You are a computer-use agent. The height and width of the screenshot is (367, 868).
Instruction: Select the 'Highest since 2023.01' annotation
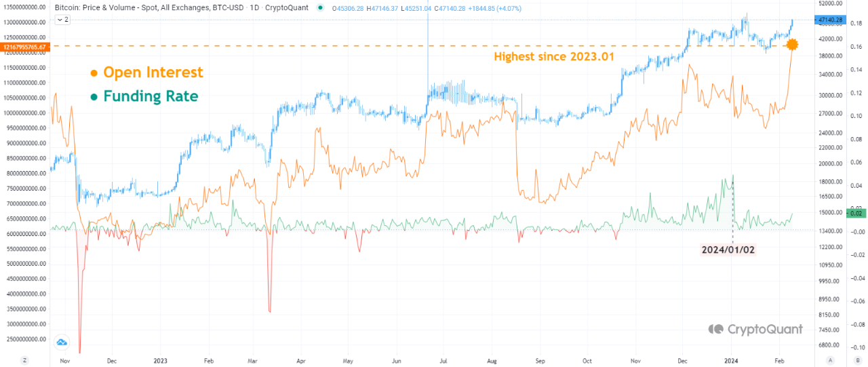pos(553,57)
